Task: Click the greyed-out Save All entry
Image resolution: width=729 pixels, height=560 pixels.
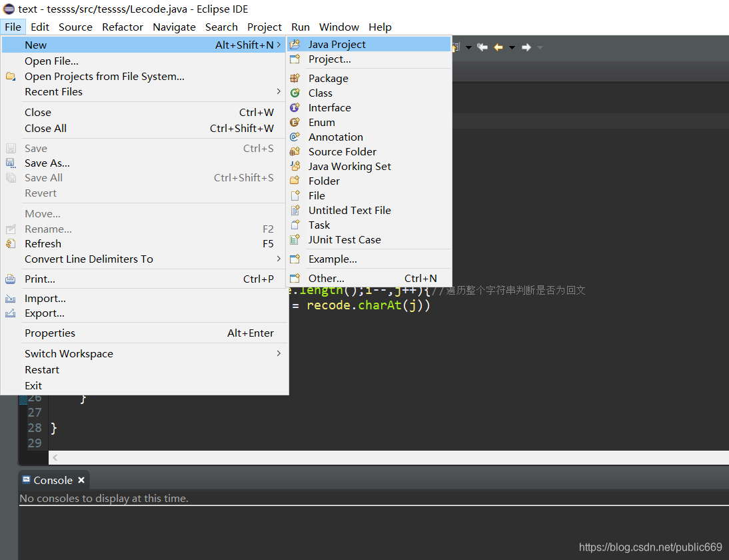Action: pos(144,178)
